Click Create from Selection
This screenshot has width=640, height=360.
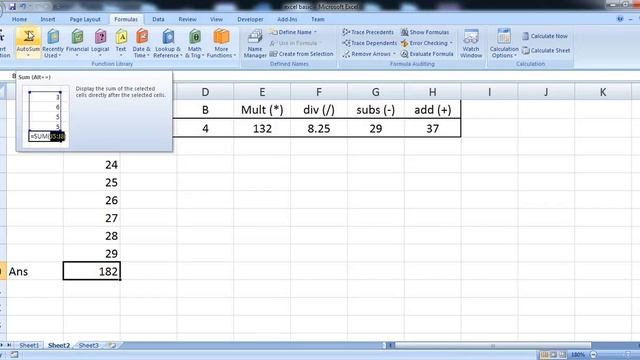[x=302, y=54]
